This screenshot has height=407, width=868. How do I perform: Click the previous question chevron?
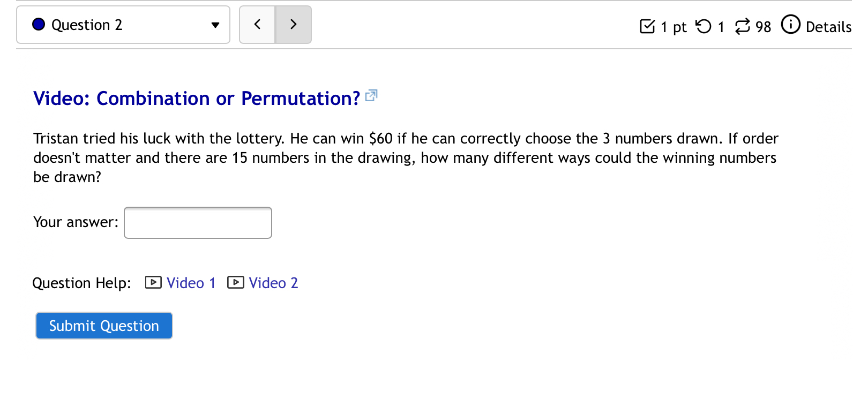pos(257,24)
